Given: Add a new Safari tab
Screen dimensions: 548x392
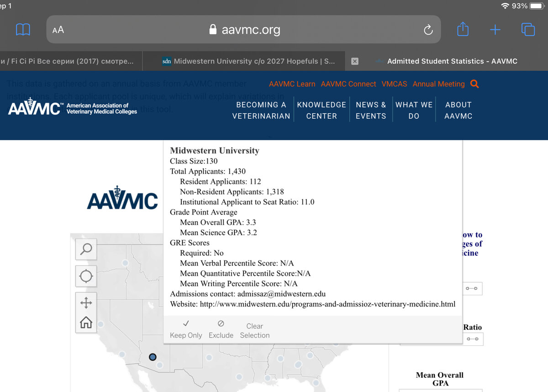Looking at the screenshot, I should point(495,30).
